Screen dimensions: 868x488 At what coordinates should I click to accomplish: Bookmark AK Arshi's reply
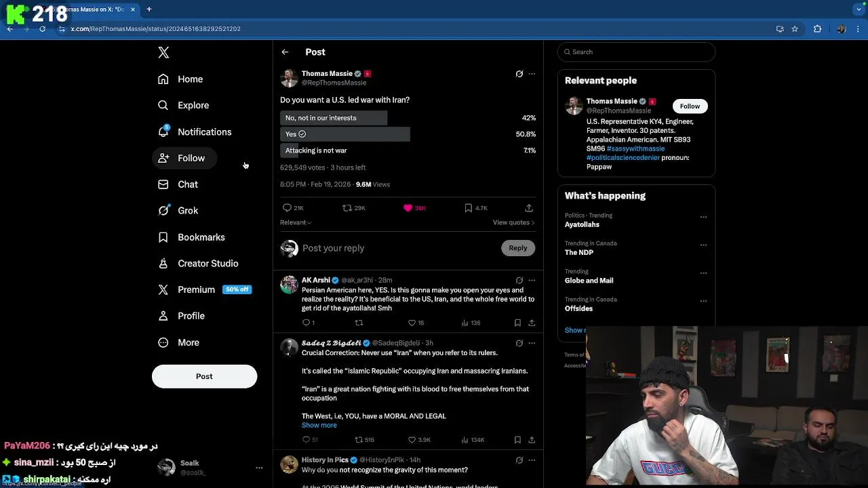point(517,323)
